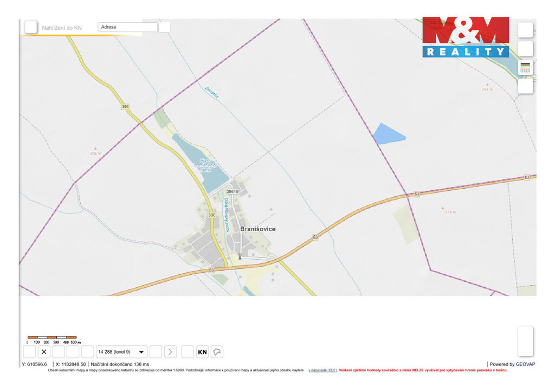Open the GEOVAP link
The height and width of the screenshot is (392, 555).
click(525, 364)
